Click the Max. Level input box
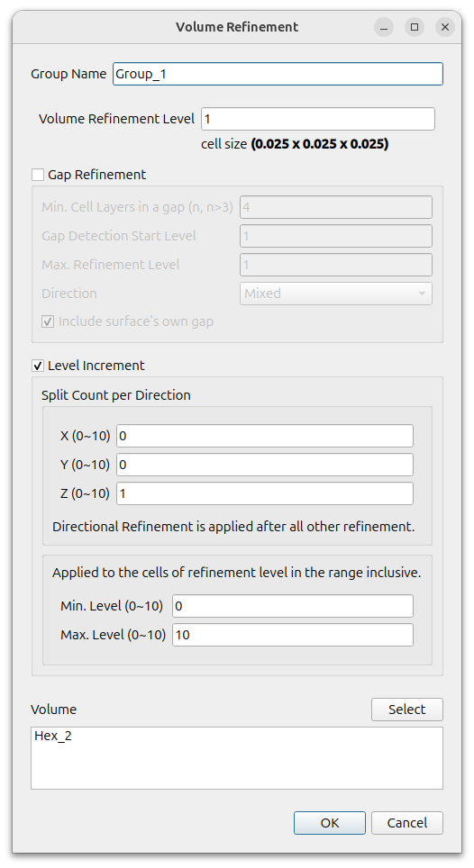The height and width of the screenshot is (868, 474). [x=292, y=635]
